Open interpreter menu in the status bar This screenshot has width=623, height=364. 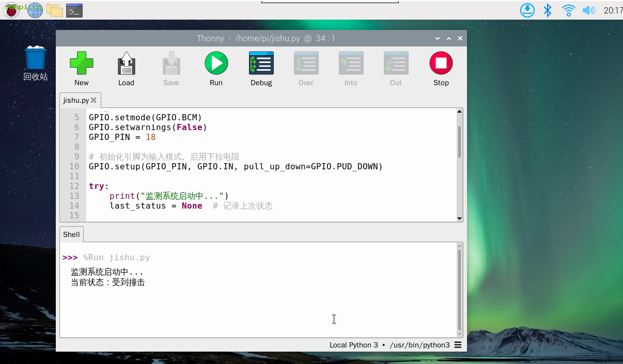tap(458, 345)
